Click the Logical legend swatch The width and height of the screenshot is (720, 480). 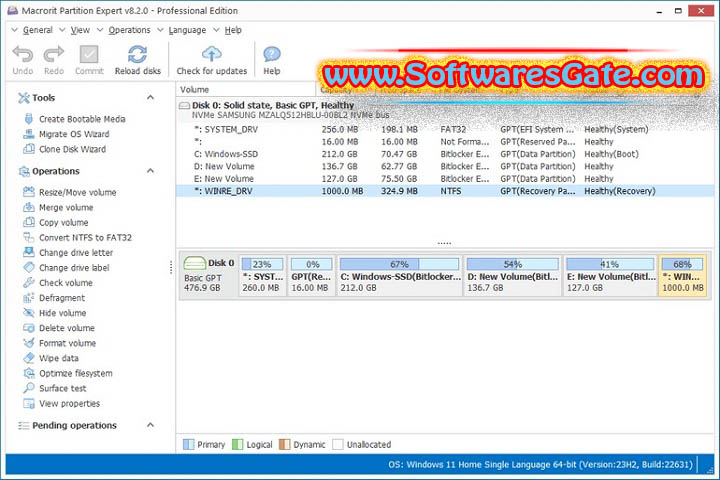[x=237, y=444]
